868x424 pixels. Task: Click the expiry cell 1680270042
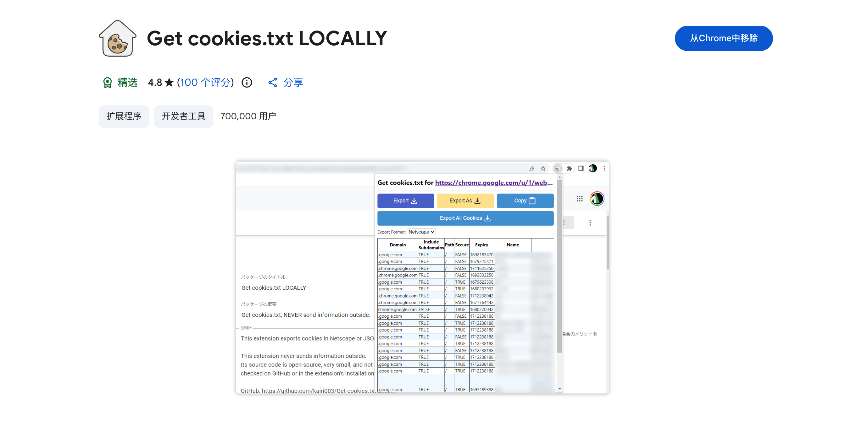point(481,310)
